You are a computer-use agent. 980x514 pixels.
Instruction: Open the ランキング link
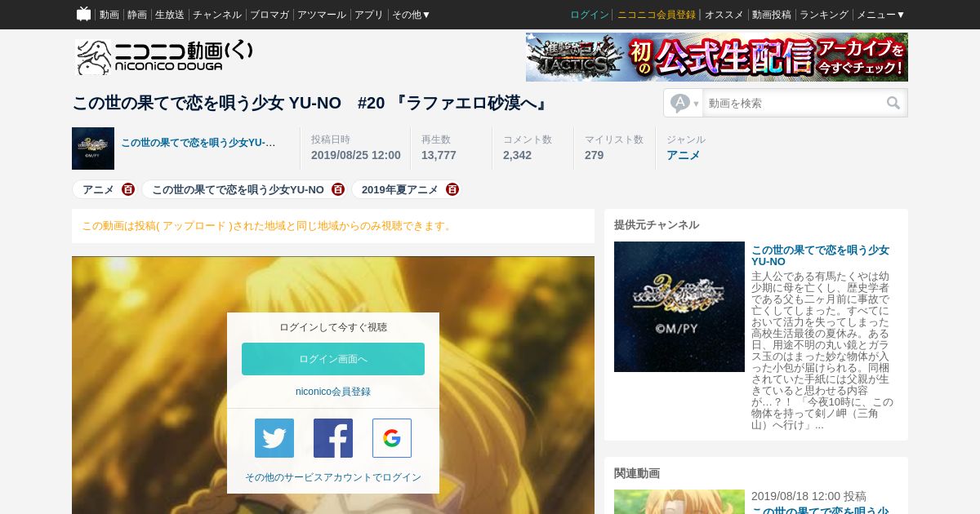[824, 15]
